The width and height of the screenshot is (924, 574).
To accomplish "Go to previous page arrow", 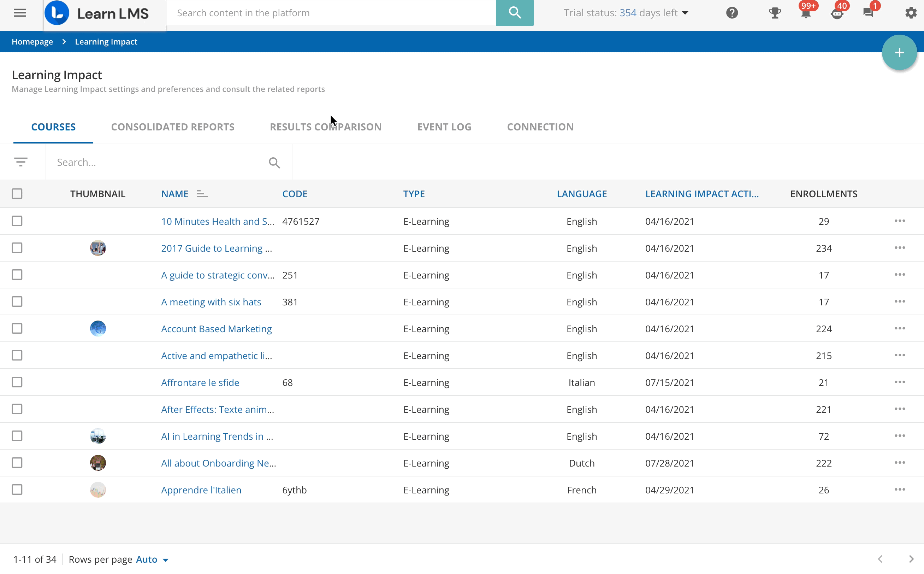I will 880,559.
